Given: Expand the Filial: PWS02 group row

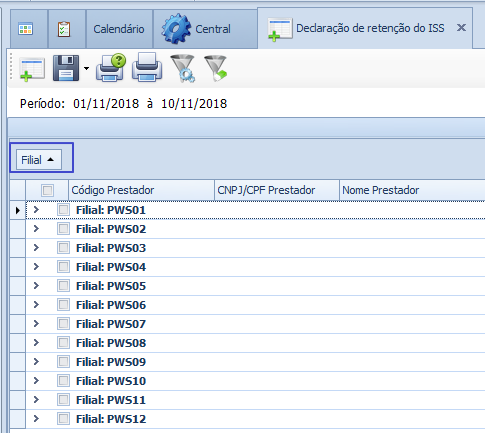Looking at the screenshot, I should pos(36,229).
